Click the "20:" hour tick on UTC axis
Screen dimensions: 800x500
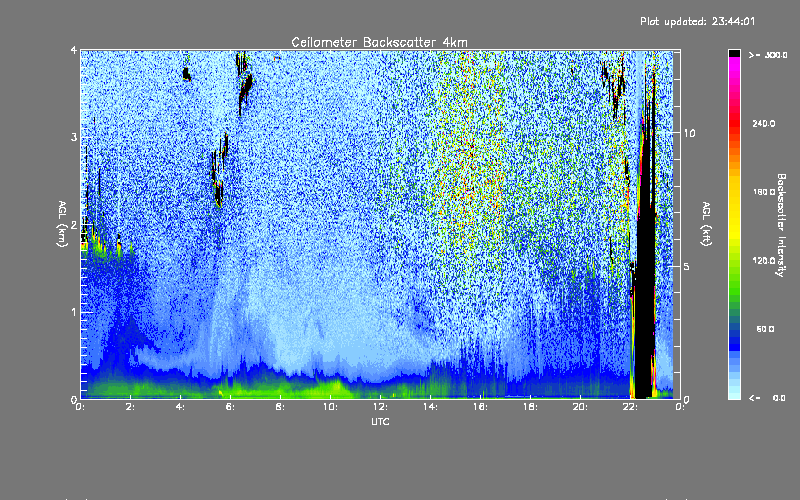point(580,407)
